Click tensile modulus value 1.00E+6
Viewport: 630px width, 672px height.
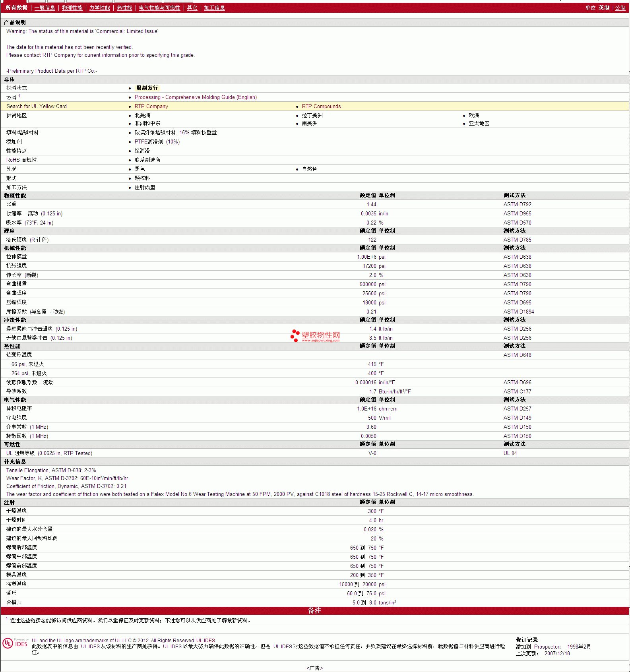366,257
